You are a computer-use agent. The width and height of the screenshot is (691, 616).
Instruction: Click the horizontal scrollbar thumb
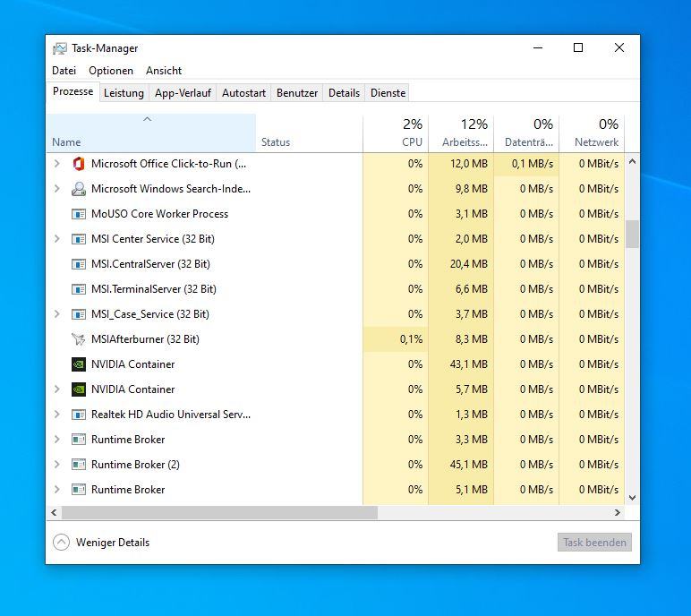click(x=219, y=512)
